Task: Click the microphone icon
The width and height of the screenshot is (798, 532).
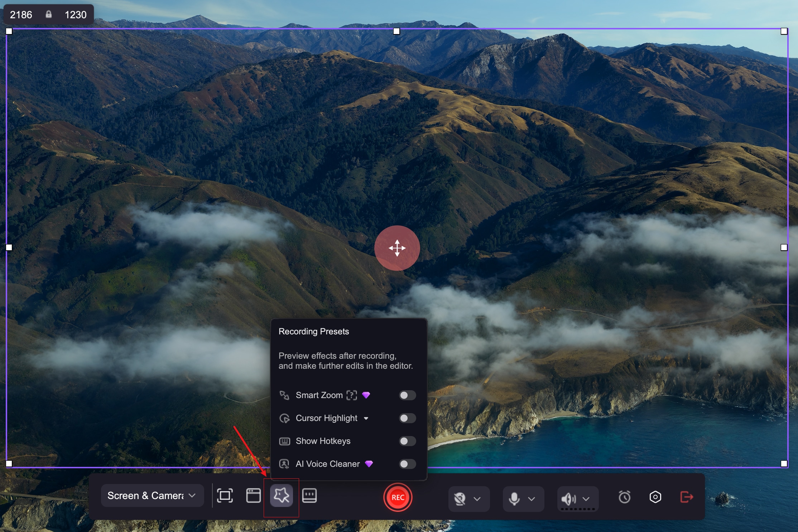Action: pyautogui.click(x=514, y=499)
